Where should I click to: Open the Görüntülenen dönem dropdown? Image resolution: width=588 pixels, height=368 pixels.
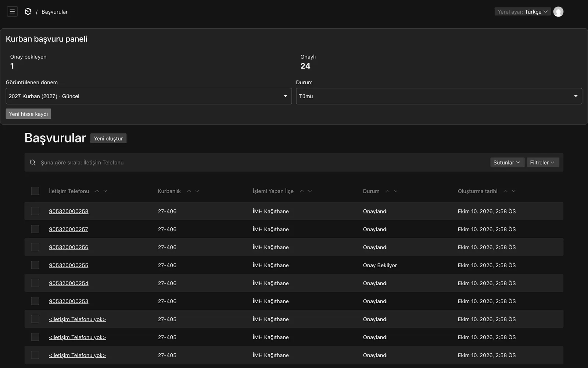click(x=148, y=96)
